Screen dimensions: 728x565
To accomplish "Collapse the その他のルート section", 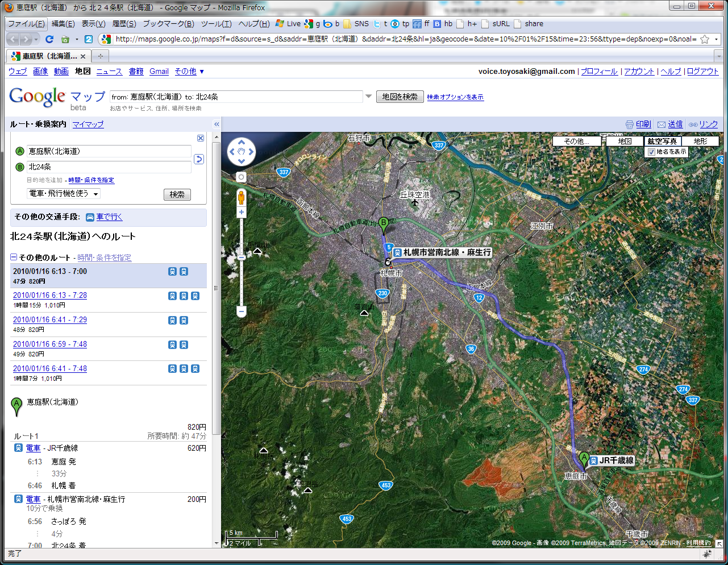I will click(x=14, y=257).
